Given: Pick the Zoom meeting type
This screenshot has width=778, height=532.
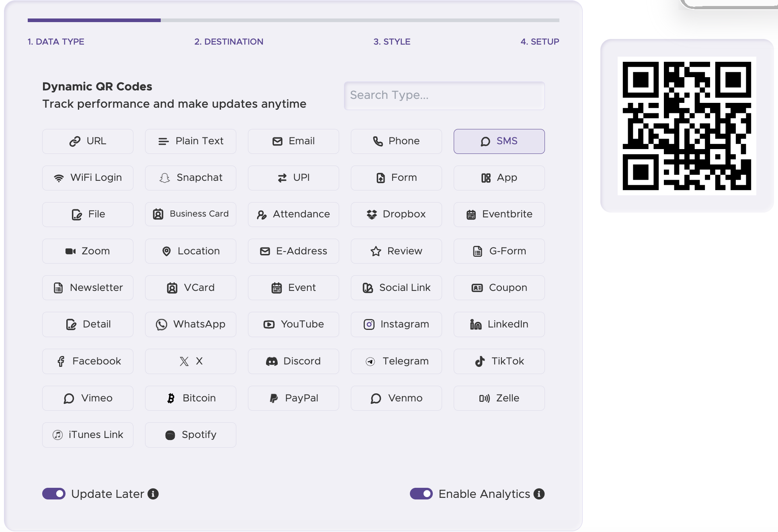Looking at the screenshot, I should pyautogui.click(x=88, y=251).
